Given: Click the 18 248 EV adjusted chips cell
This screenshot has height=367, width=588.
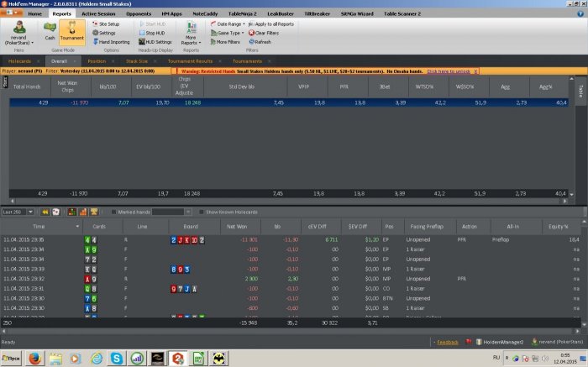Looking at the screenshot, I should coord(192,102).
